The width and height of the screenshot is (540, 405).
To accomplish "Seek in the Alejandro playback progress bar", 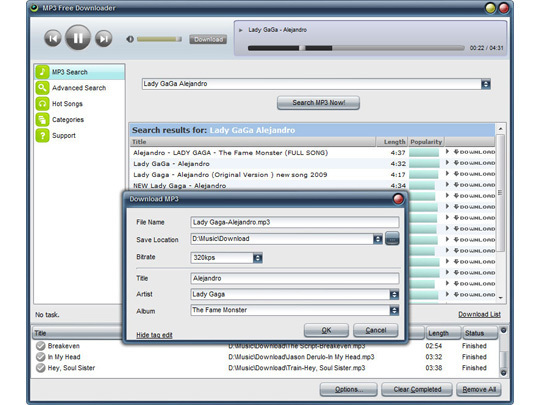I will coord(356,48).
